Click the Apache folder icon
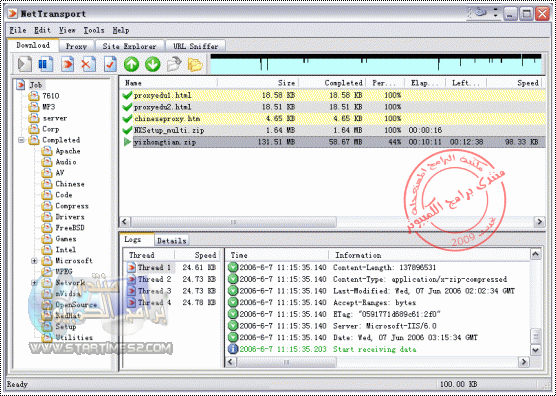556x396 pixels. click(46, 151)
